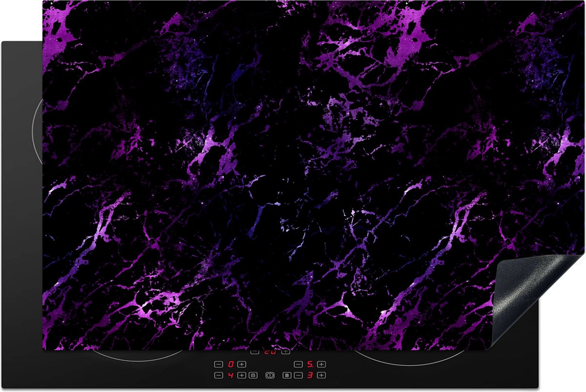Tap the plus button beside the 5 display

(x=321, y=364)
